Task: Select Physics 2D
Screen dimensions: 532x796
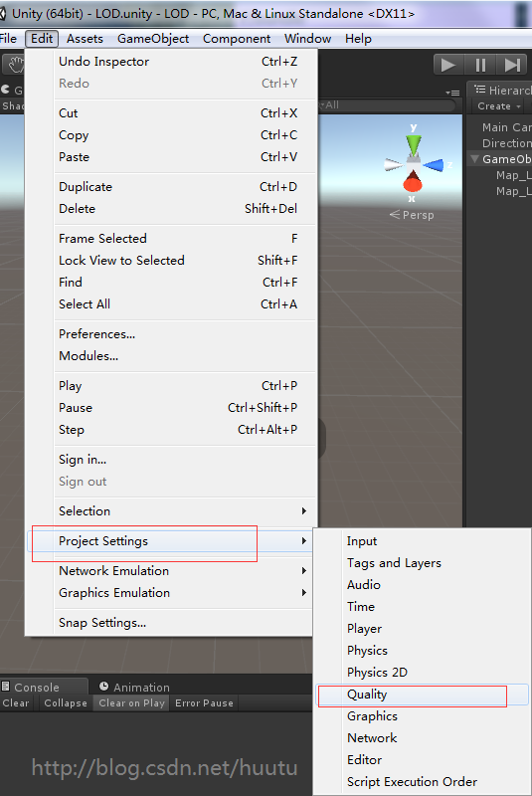Action: (423, 673)
